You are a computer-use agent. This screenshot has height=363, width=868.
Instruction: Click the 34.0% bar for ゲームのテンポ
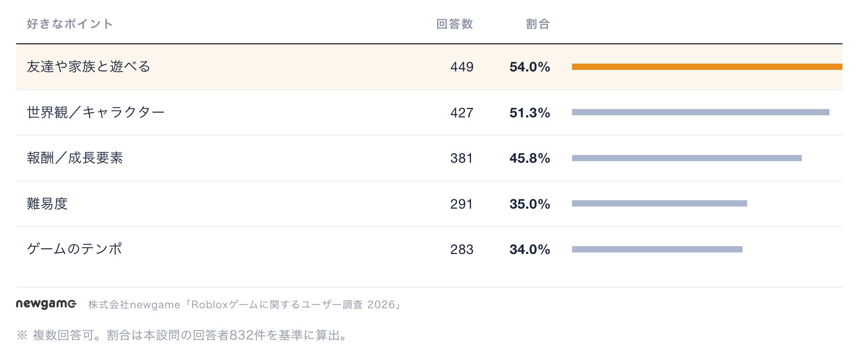click(x=657, y=249)
